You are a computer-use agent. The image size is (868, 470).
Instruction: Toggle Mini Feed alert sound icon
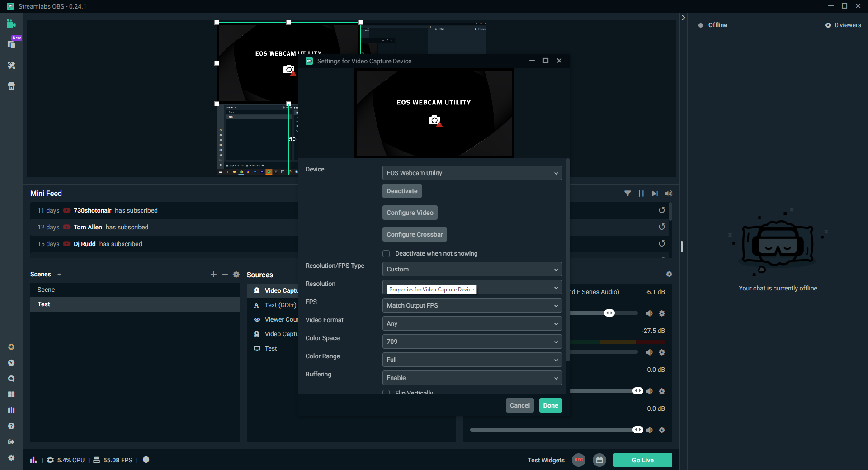(669, 194)
